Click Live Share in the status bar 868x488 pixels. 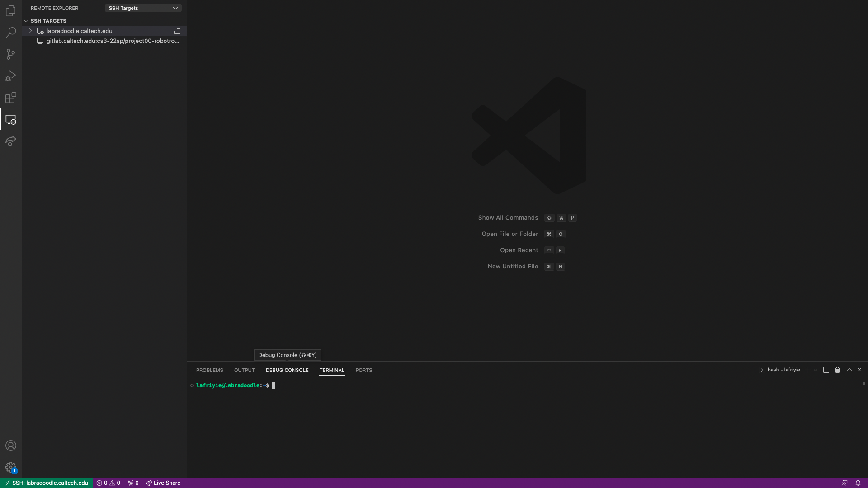tap(163, 483)
